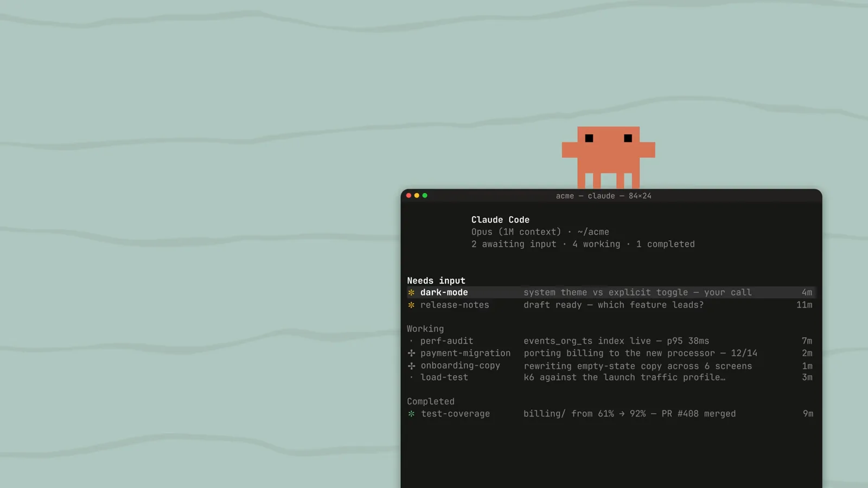Click the plus spinner icon beside payment-migration

[411, 353]
